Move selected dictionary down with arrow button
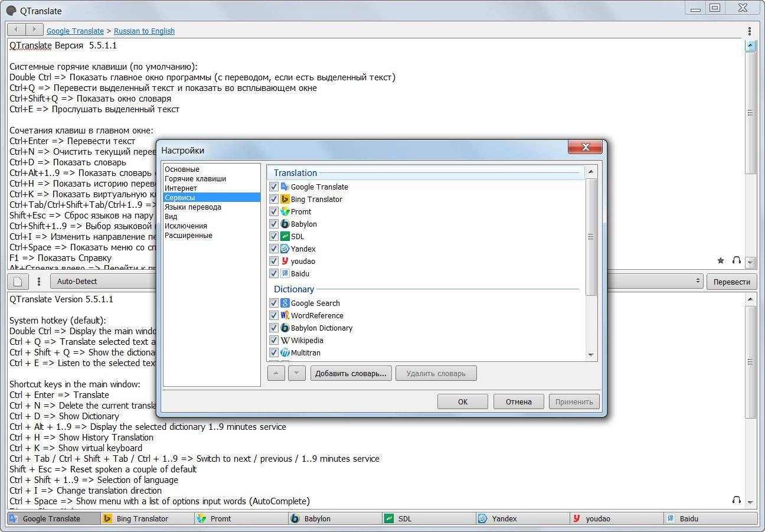 297,373
